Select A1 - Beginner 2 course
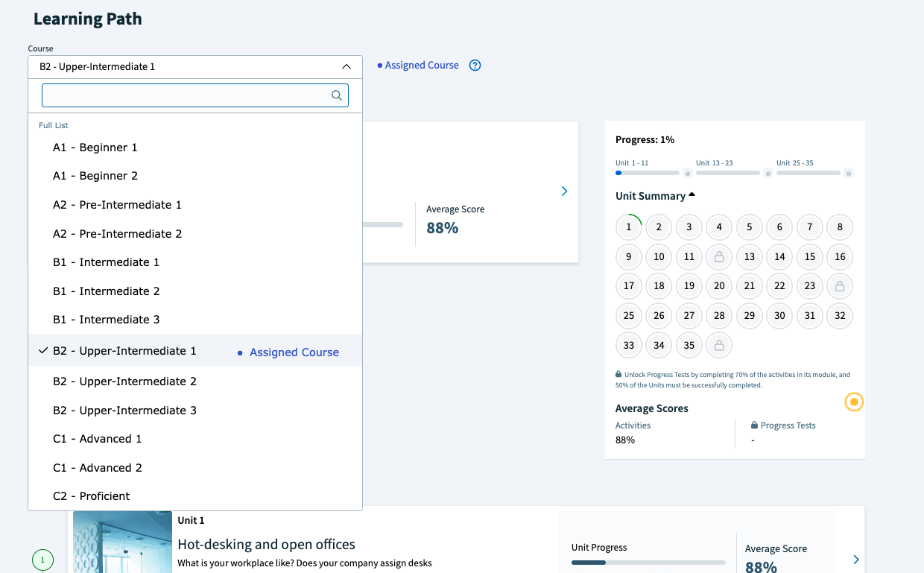924x573 pixels. pyautogui.click(x=195, y=176)
